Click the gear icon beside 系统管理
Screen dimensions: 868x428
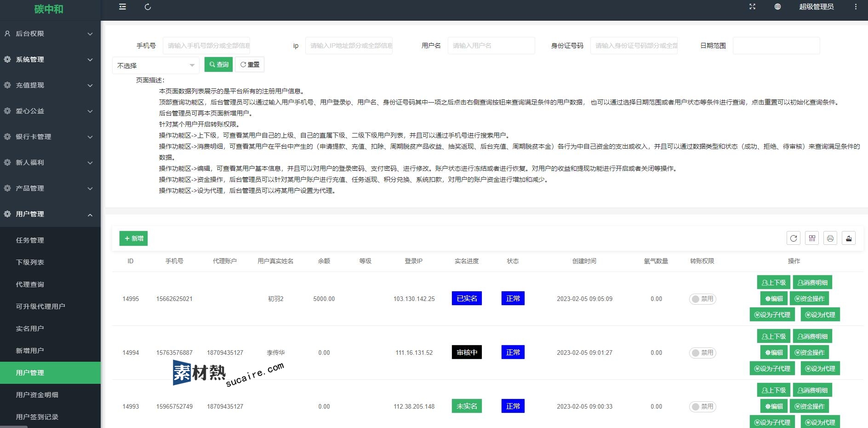tap(7, 59)
